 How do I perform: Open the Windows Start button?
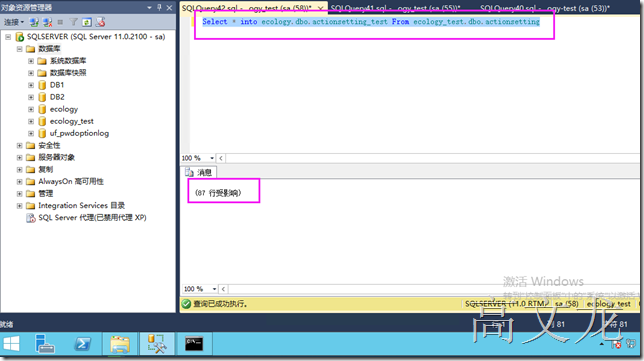(x=12, y=344)
